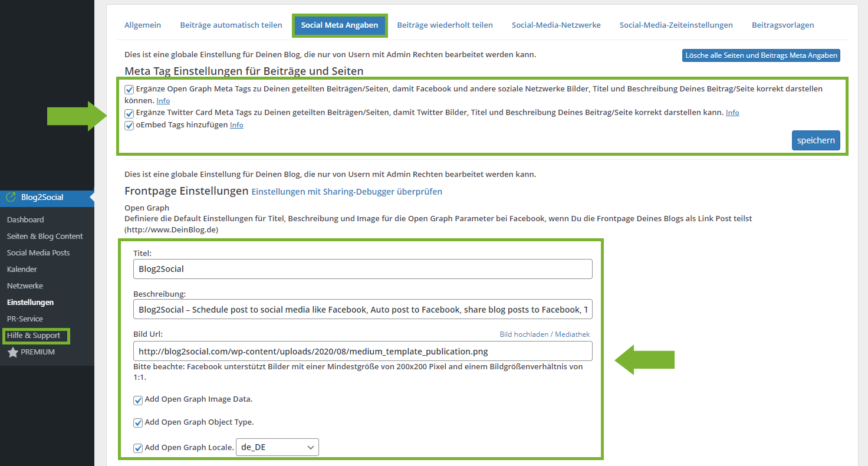Select the Social Meta Angaben tab
This screenshot has height=466, width=868.
340,25
